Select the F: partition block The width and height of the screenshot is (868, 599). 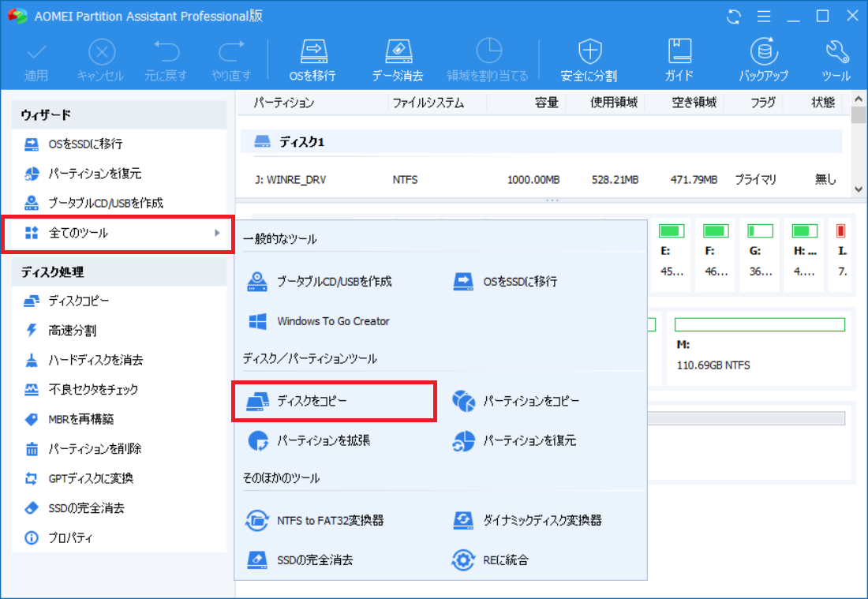(x=716, y=255)
